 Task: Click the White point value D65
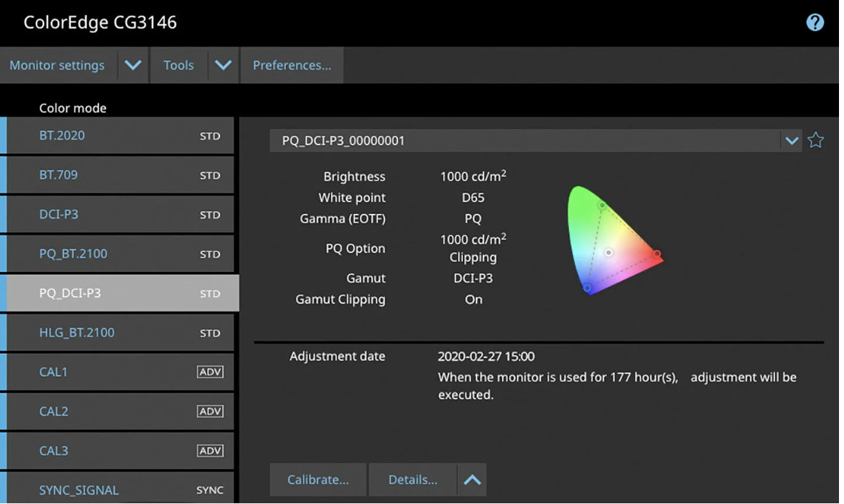[x=473, y=198]
